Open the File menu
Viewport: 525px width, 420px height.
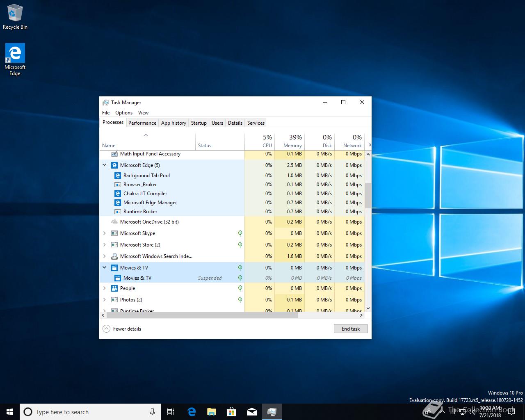(106, 113)
